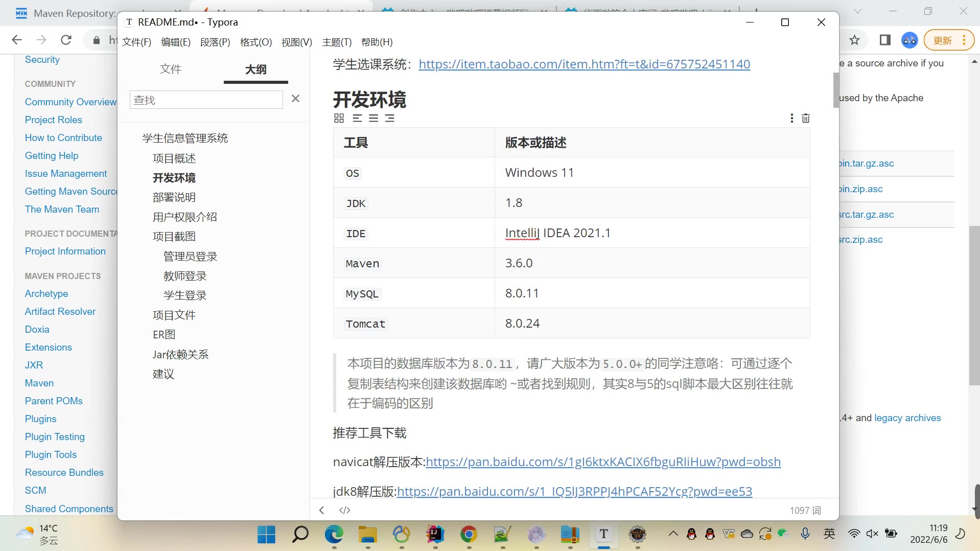Jump to 教师登录 outline entry
Image resolution: width=980 pixels, height=551 pixels.
coord(185,276)
